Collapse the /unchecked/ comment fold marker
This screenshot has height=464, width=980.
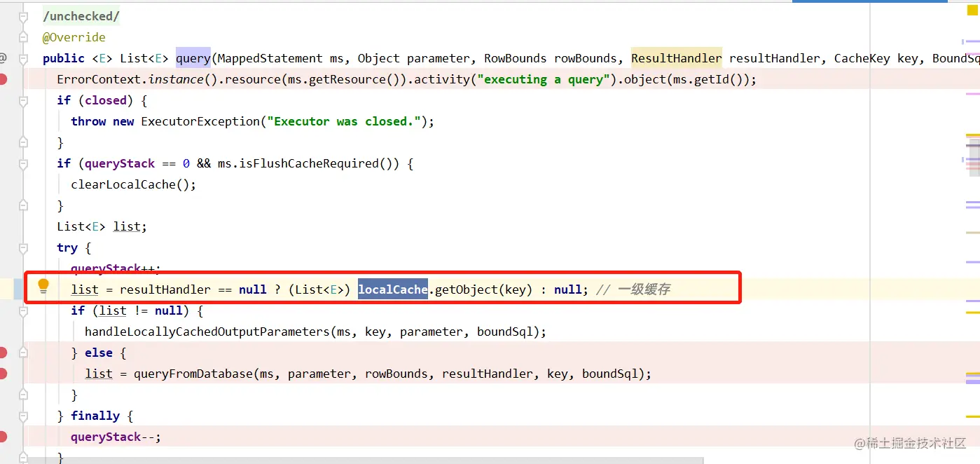coord(23,16)
